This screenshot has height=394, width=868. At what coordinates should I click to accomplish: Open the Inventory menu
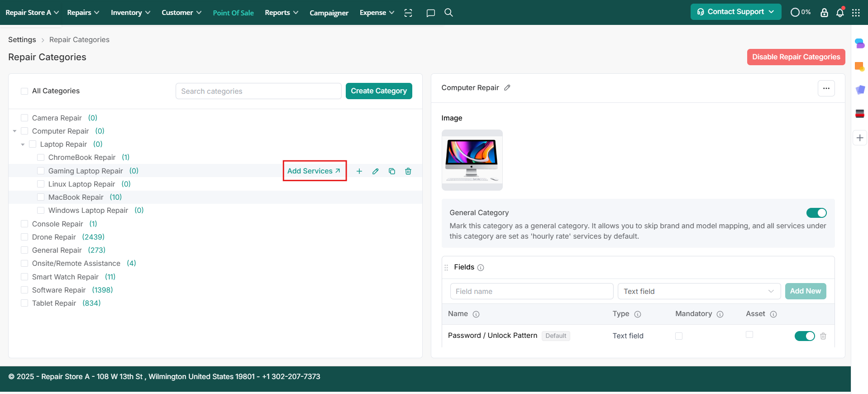point(130,13)
